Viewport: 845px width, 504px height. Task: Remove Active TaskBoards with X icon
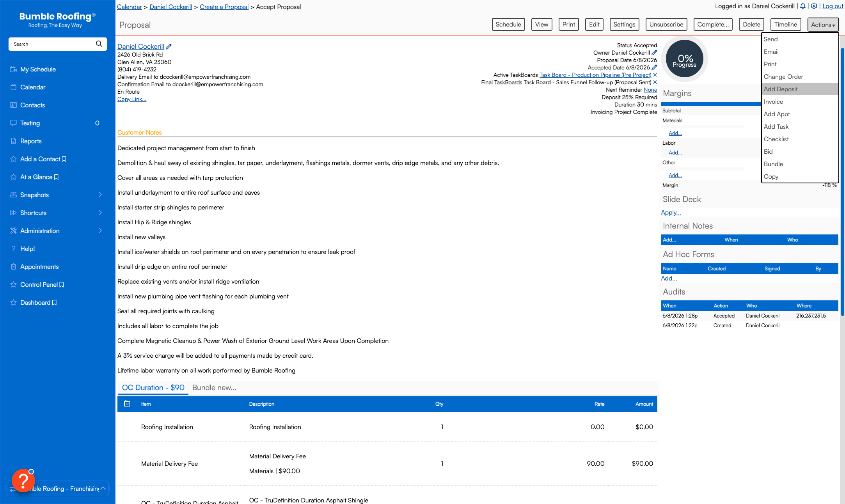(x=655, y=75)
